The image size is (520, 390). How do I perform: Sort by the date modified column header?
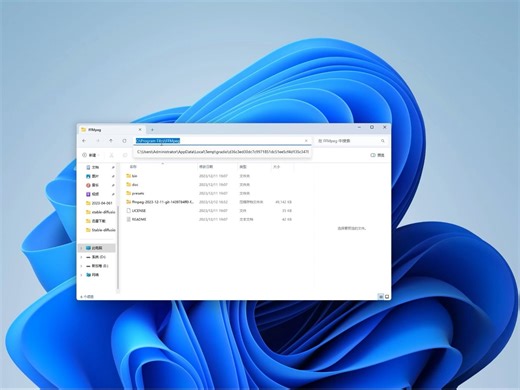click(x=206, y=167)
